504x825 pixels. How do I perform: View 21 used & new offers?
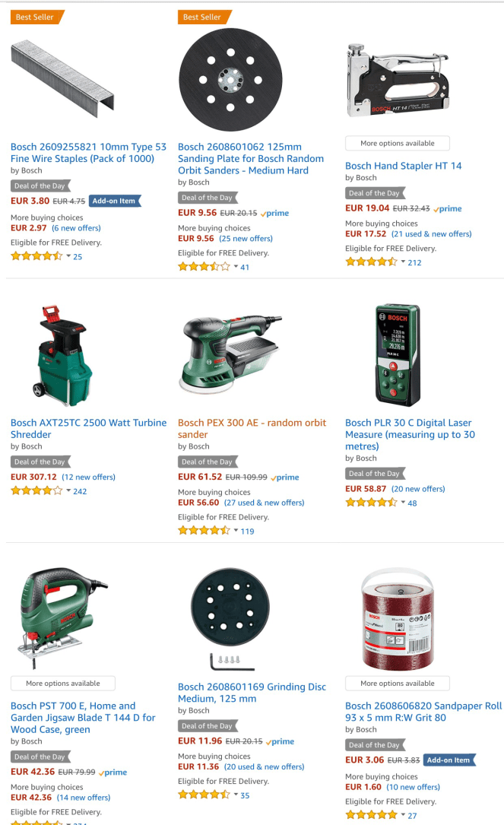click(431, 234)
